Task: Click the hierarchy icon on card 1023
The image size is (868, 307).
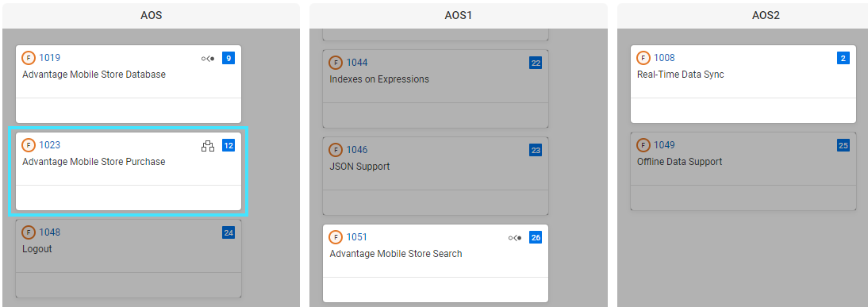Action: pyautogui.click(x=208, y=146)
